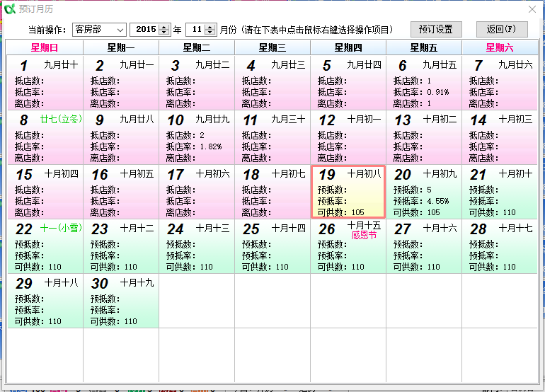Select day 30 cell 十月十九

coord(121,301)
